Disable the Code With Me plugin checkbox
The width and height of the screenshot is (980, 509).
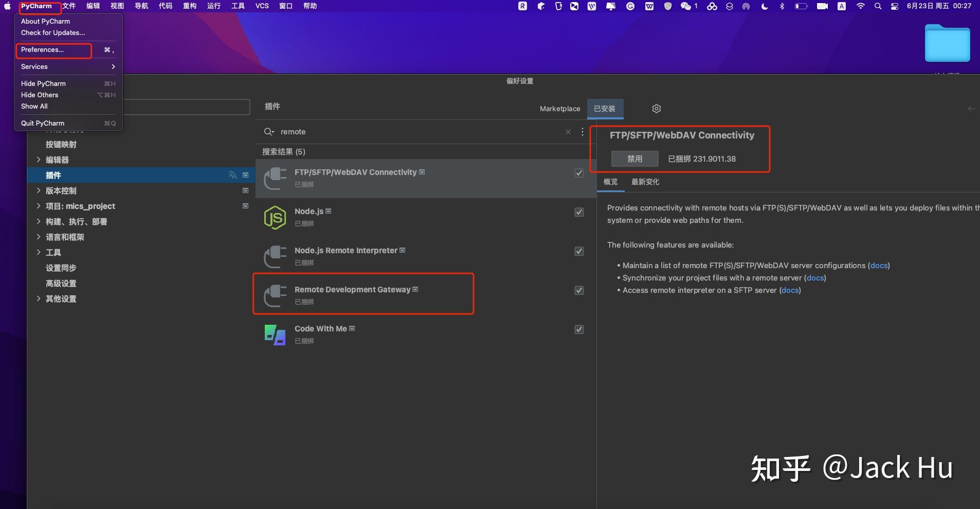pyautogui.click(x=578, y=329)
